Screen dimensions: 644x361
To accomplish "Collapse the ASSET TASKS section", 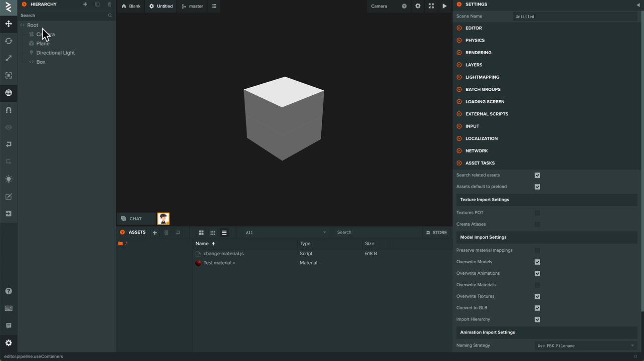I will 547,163.
